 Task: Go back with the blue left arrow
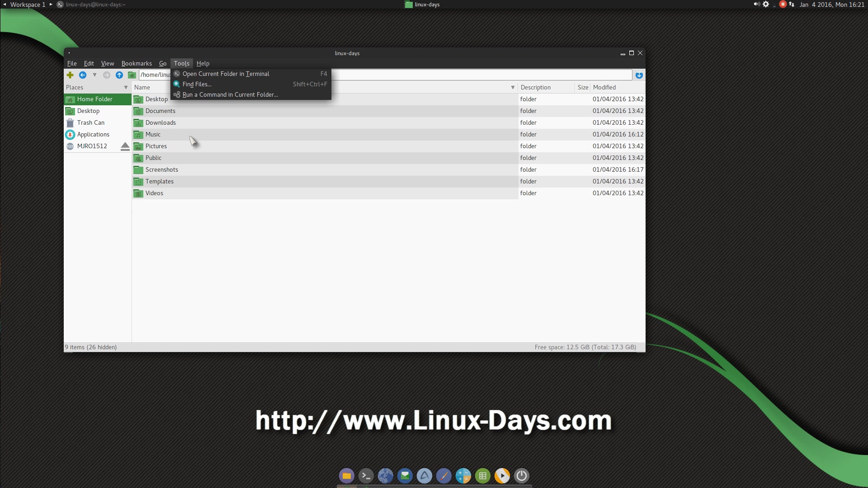[x=83, y=75]
